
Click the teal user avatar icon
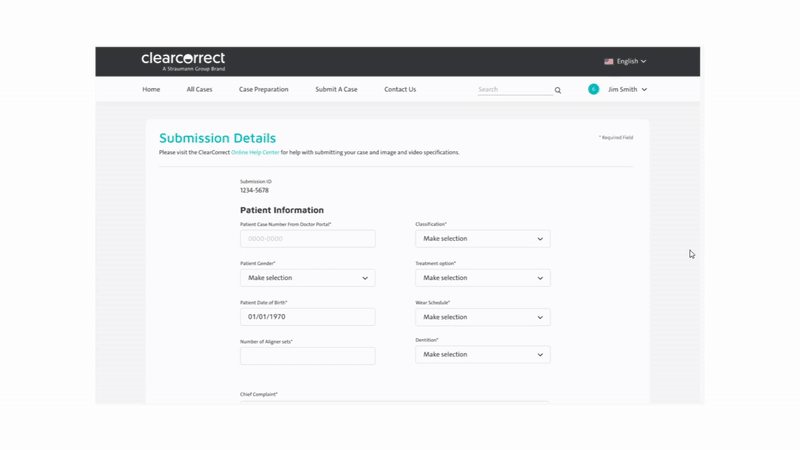(593, 89)
